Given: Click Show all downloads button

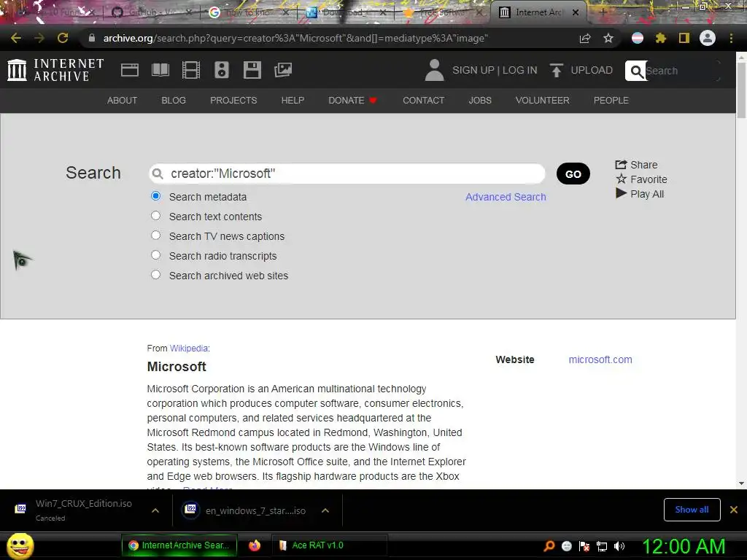Looking at the screenshot, I should [692, 510].
